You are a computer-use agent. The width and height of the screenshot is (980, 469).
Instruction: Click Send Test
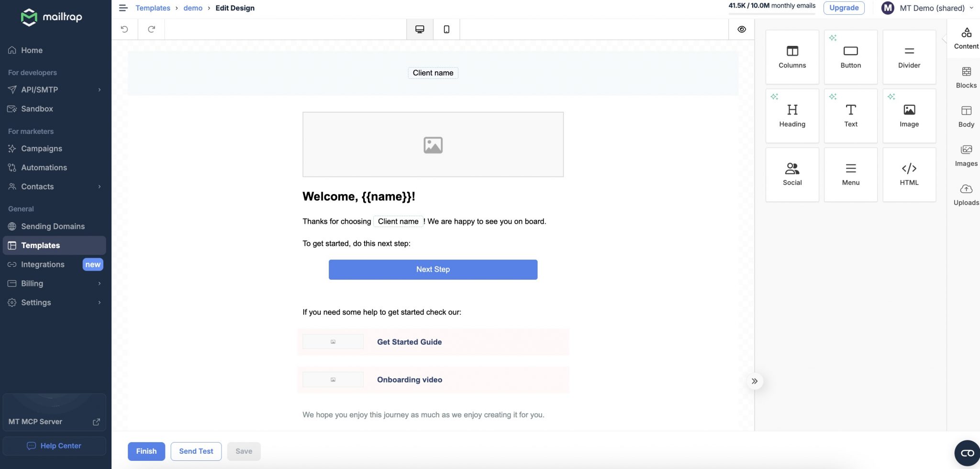[x=196, y=451]
